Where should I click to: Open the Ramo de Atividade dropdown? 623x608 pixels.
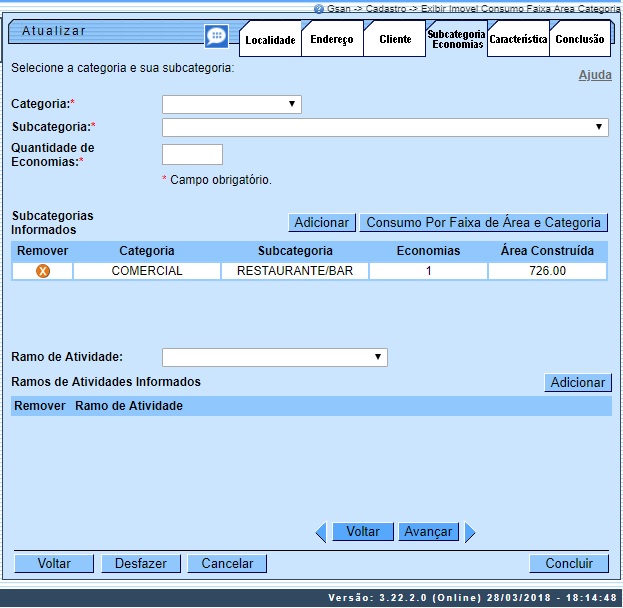(274, 357)
